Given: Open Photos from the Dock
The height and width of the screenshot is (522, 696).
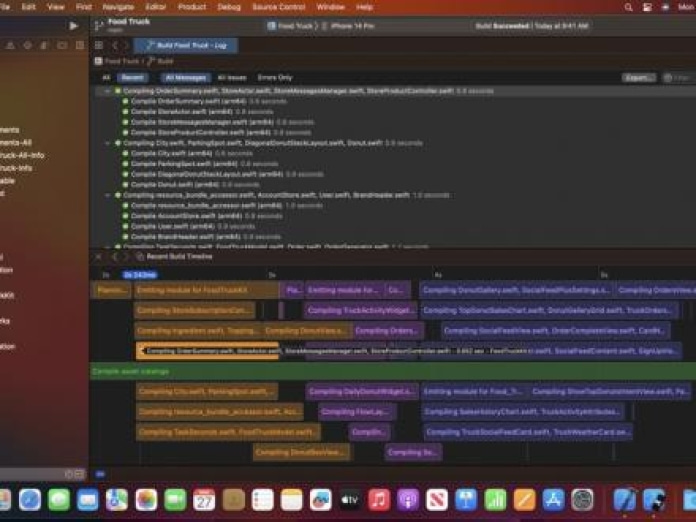Looking at the screenshot, I should [x=146, y=500].
